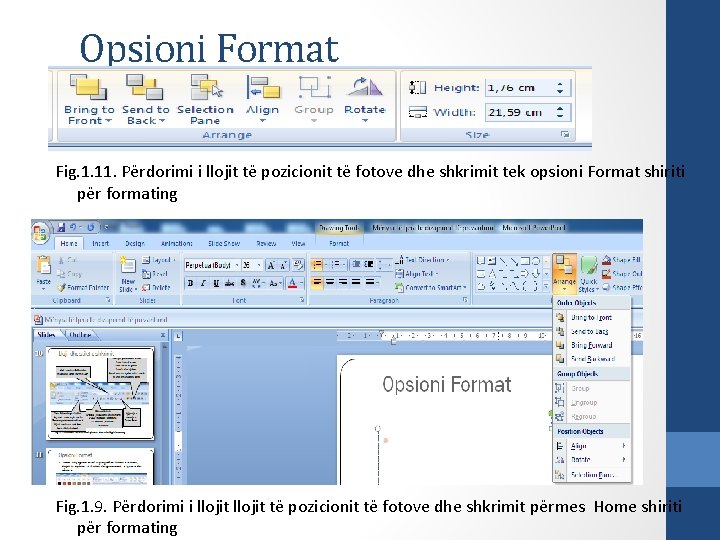Open the Slide Show ribbon tab
720x540 pixels.
coord(224,243)
